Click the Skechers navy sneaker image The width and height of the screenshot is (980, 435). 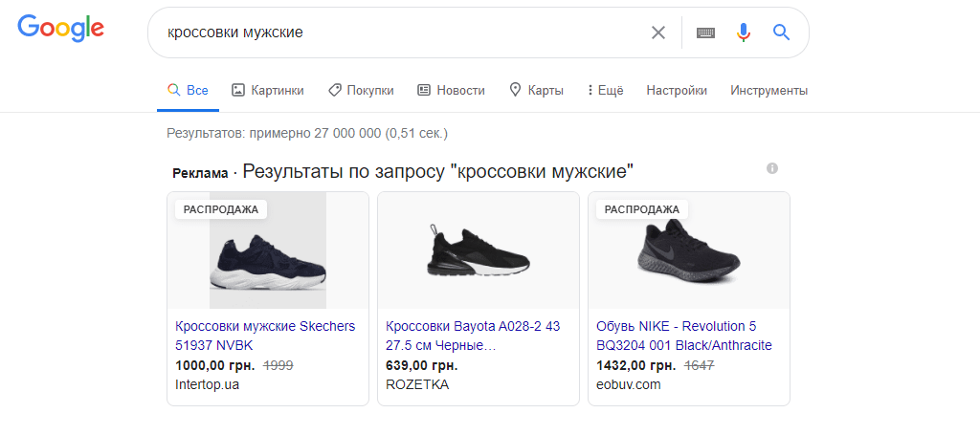pos(268,251)
